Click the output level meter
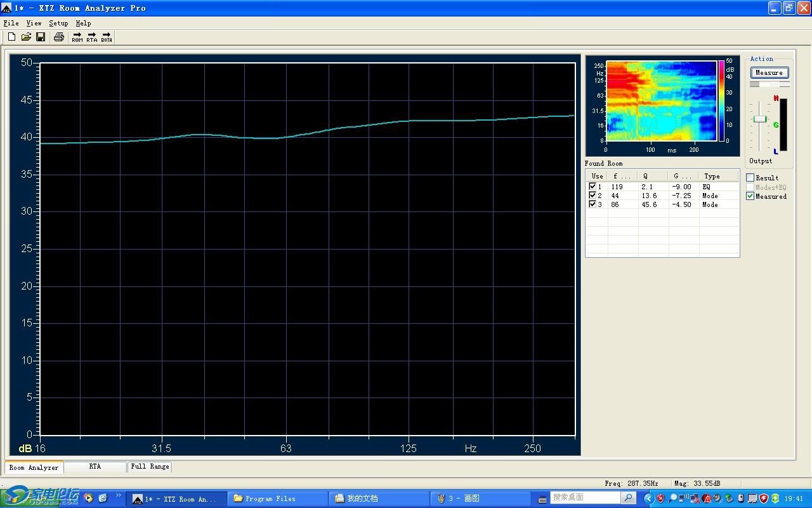The height and width of the screenshot is (508, 812). (x=783, y=124)
